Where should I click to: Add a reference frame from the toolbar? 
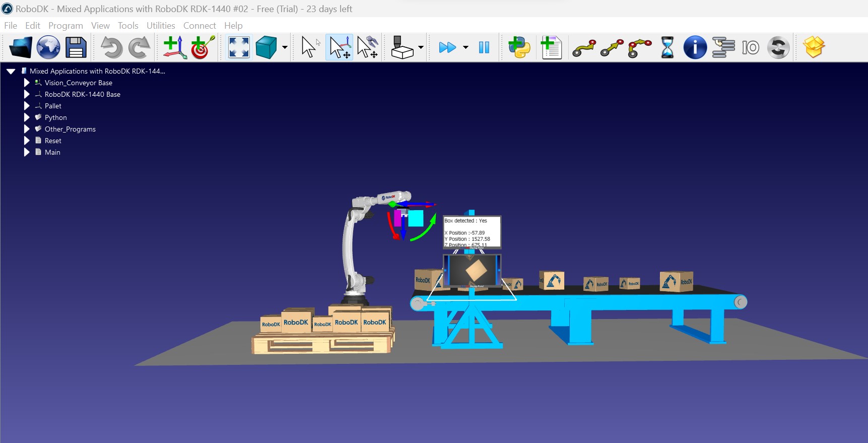[174, 48]
